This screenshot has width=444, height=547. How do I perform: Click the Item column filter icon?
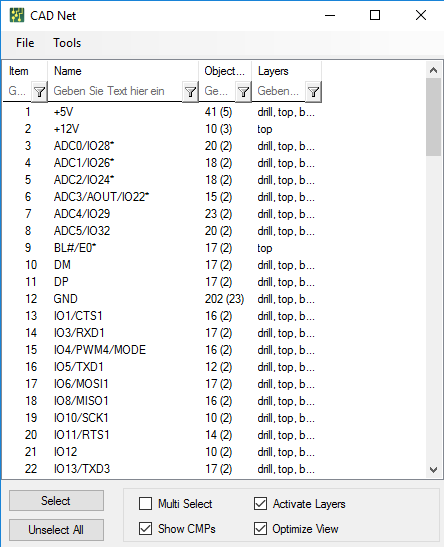(x=39, y=92)
